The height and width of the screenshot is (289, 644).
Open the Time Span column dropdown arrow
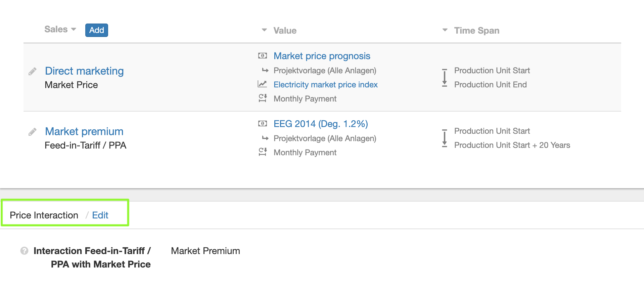tap(445, 30)
